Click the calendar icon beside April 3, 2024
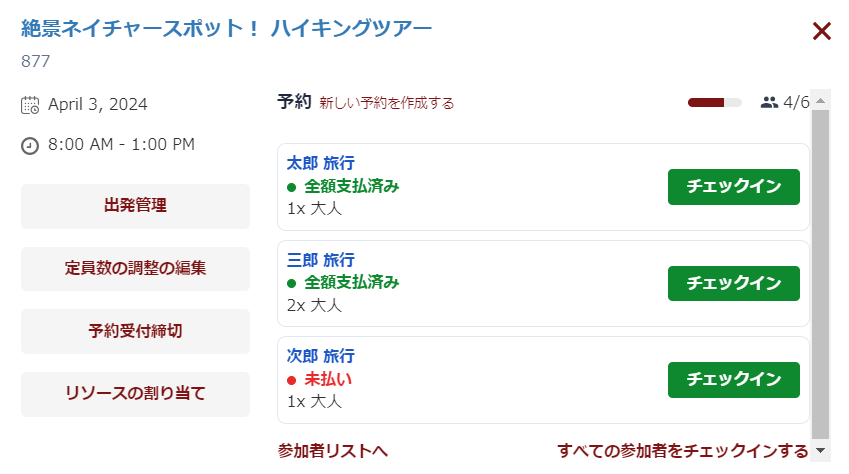The width and height of the screenshot is (849, 474). (30, 105)
